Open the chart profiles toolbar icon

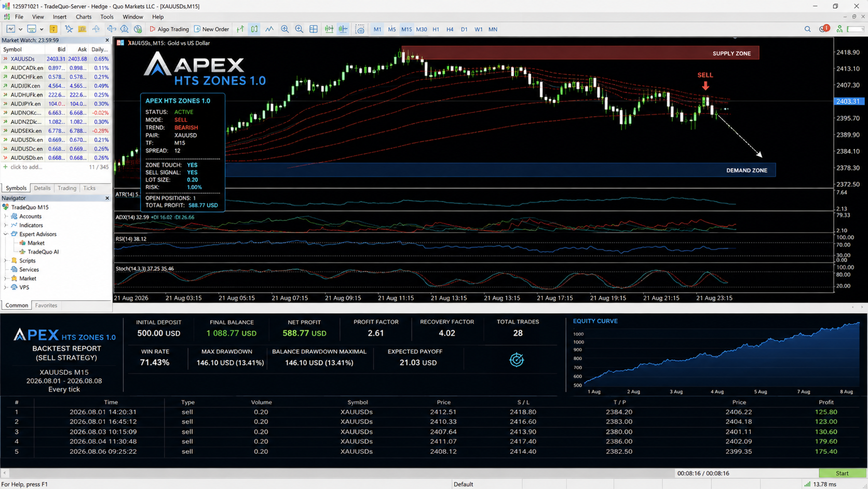pos(32,29)
